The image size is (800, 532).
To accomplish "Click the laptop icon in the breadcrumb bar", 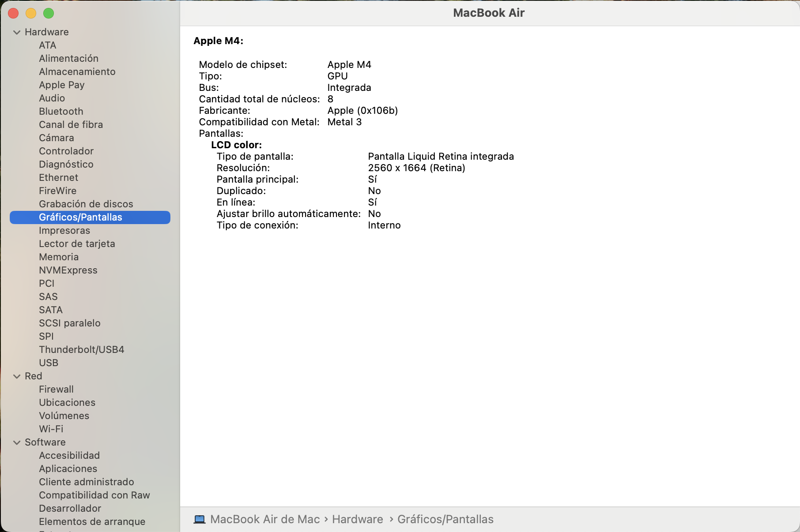I will (x=200, y=519).
